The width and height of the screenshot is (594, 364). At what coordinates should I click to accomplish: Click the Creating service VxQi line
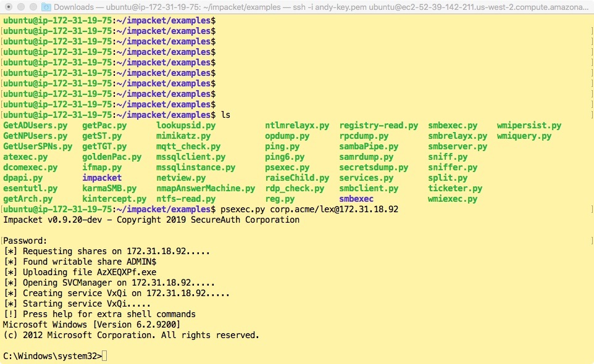point(116,293)
